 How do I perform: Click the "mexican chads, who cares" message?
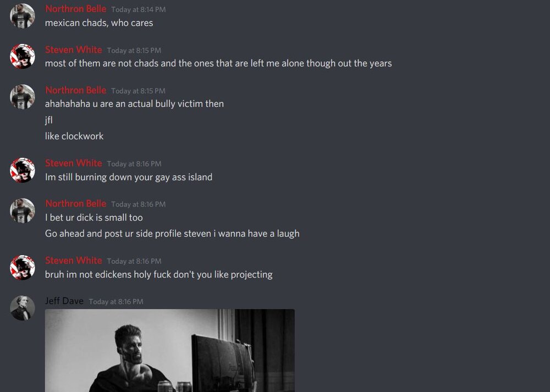pyautogui.click(x=99, y=23)
